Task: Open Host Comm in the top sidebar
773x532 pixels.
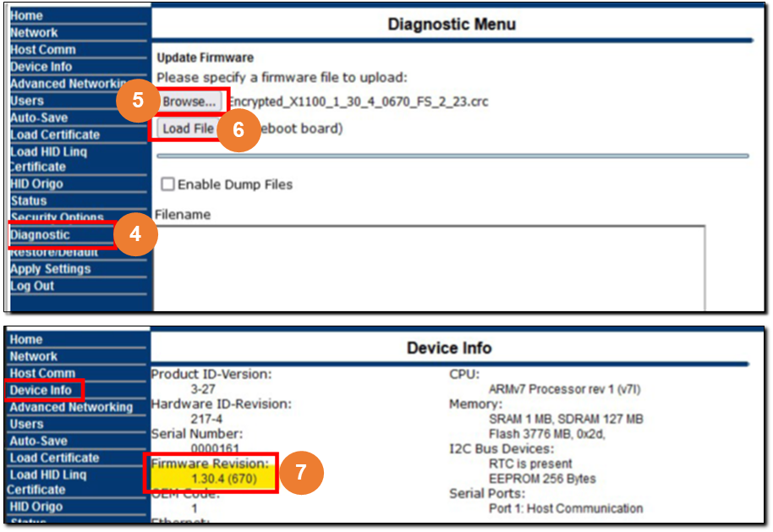Action: [x=42, y=50]
